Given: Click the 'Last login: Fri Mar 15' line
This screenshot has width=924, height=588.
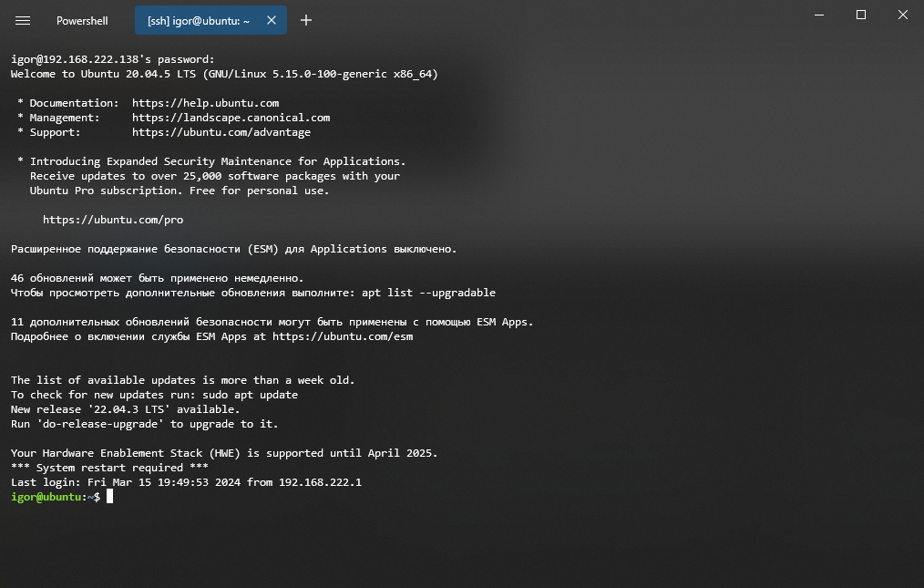Looking at the screenshot, I should (186, 482).
